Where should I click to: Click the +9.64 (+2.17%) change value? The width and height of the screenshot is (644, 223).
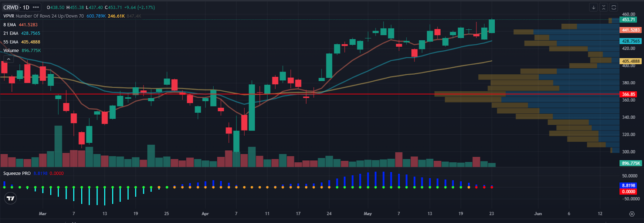pos(139,7)
